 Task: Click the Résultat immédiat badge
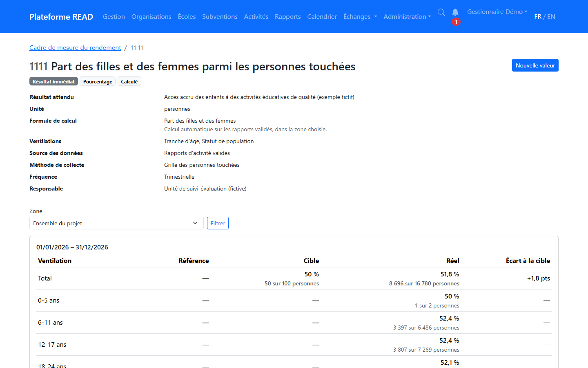[53, 81]
